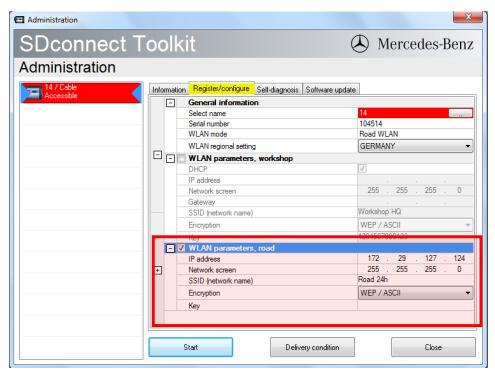
Task: Select the WLAN mode row label
Action: click(208, 134)
